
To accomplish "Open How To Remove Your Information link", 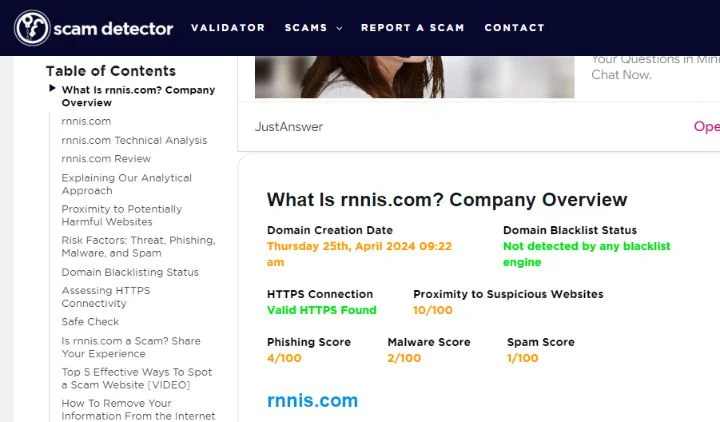I will pos(138,410).
